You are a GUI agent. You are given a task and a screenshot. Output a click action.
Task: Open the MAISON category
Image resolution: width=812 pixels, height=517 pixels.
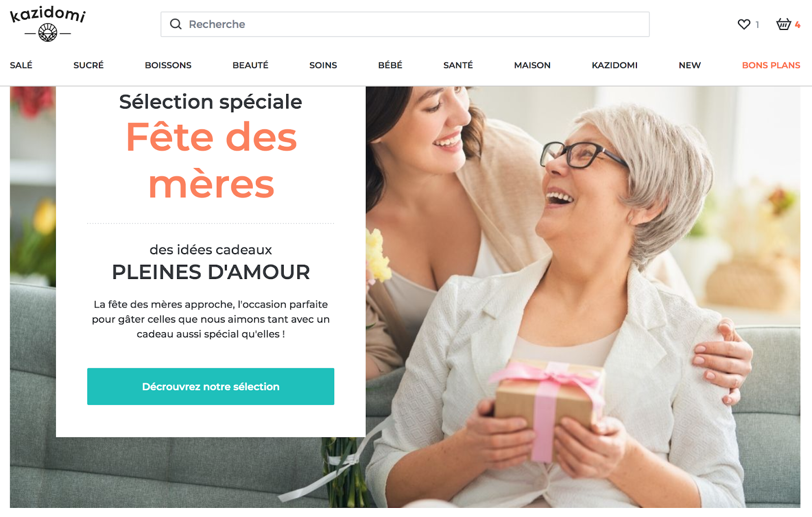tap(532, 65)
